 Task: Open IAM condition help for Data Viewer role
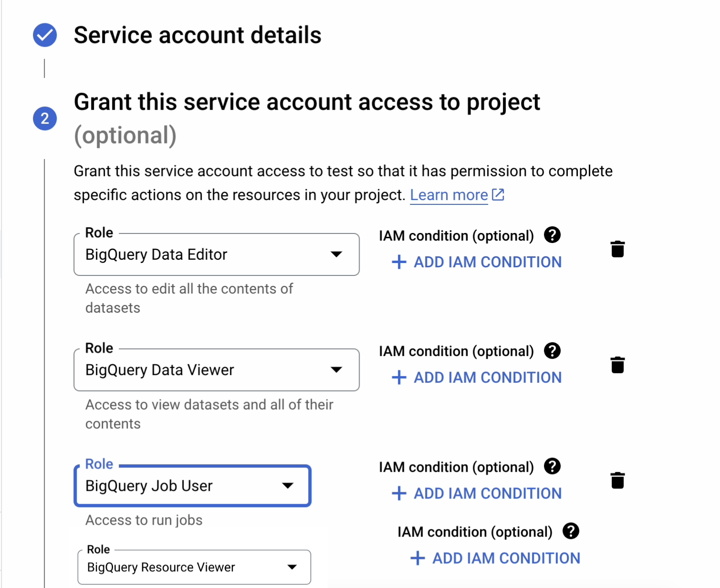[x=552, y=351]
